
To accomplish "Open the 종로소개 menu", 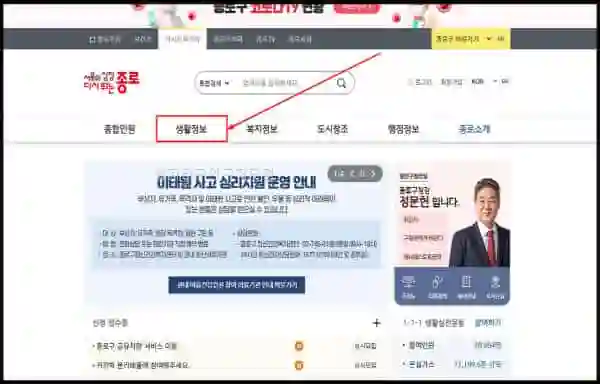I will point(474,129).
